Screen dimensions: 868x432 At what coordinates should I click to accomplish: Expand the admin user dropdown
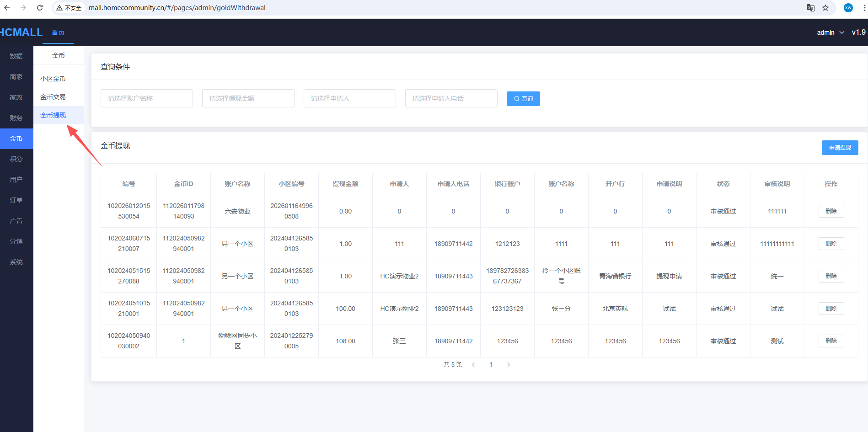click(x=830, y=32)
